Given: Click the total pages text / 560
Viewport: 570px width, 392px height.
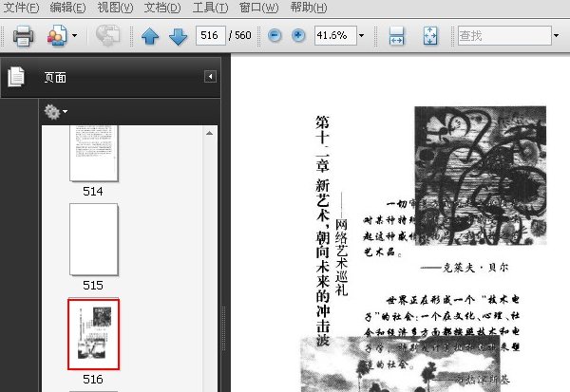Looking at the screenshot, I should click(240, 35).
